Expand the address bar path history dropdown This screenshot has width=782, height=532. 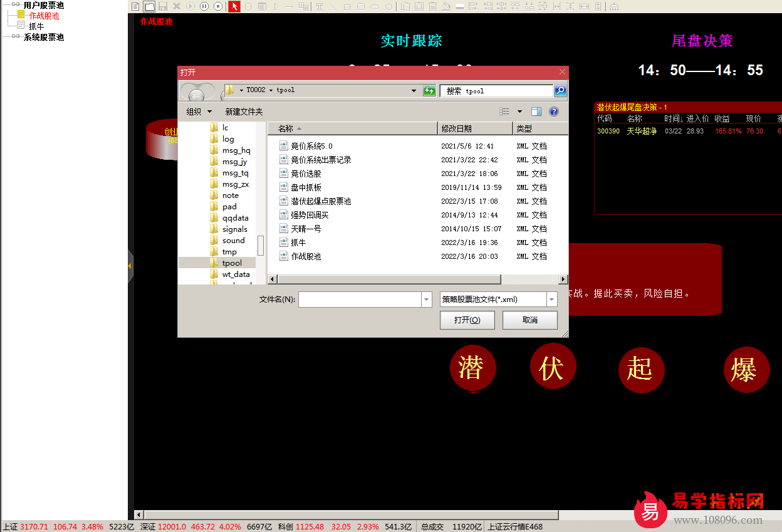[x=414, y=91]
